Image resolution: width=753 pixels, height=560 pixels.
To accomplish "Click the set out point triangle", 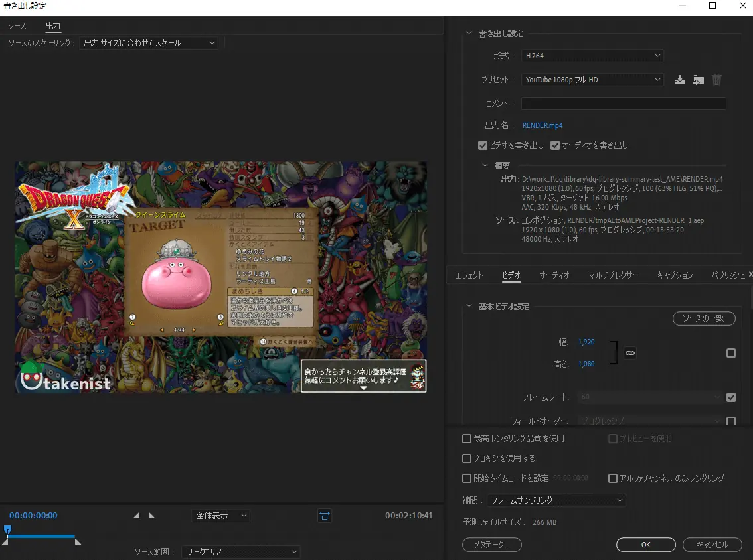I will tap(152, 516).
